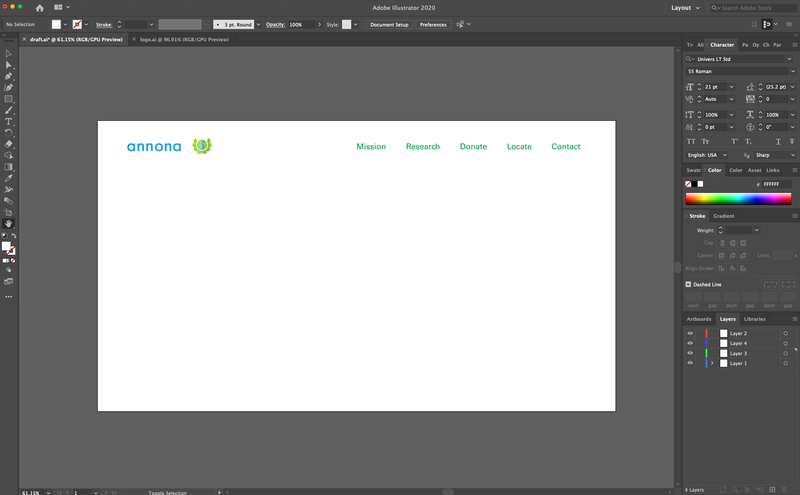
Task: Select the Artboard tool
Action: [x=8, y=212]
